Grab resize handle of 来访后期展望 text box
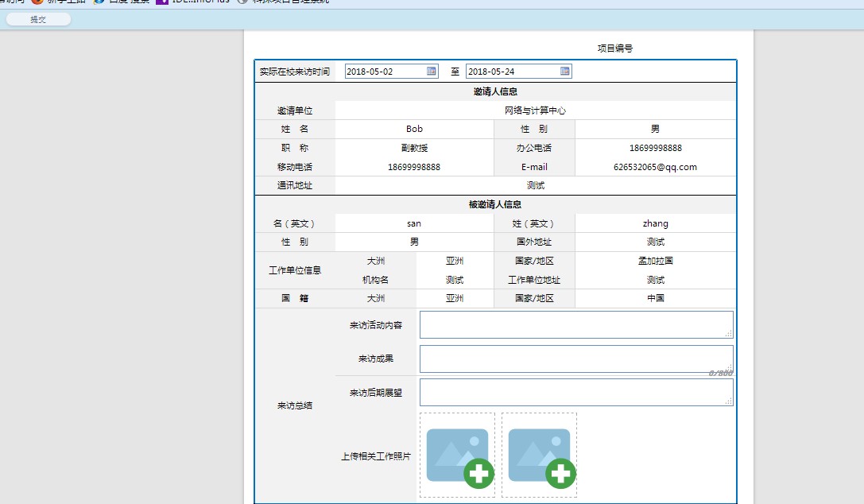 [x=729, y=401]
